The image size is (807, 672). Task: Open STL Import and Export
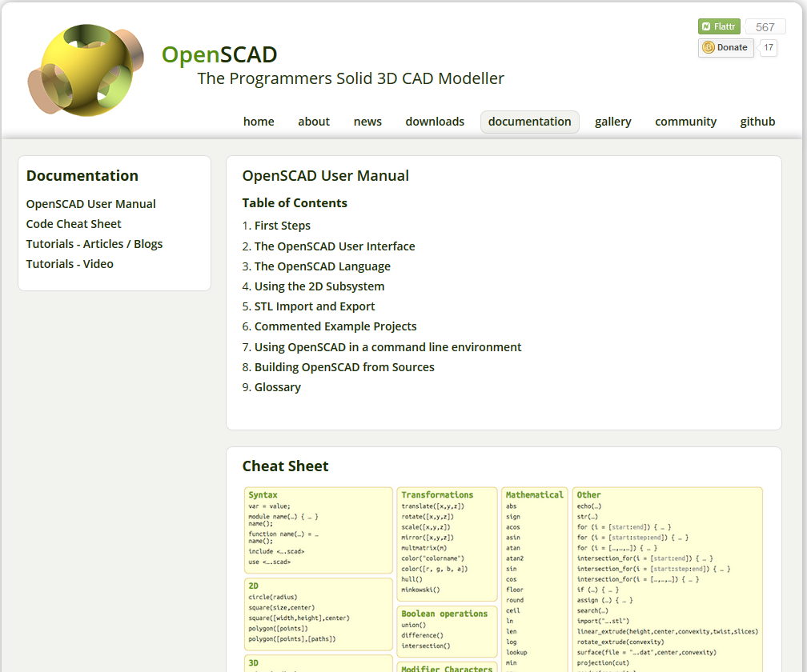click(314, 306)
